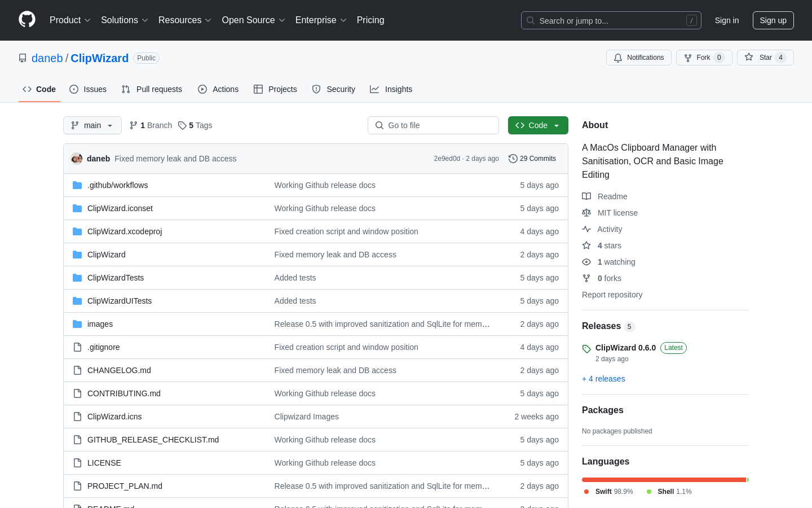This screenshot has width=812, height=508.
Task: Click the scales icon beside MIT license
Action: click(x=586, y=213)
